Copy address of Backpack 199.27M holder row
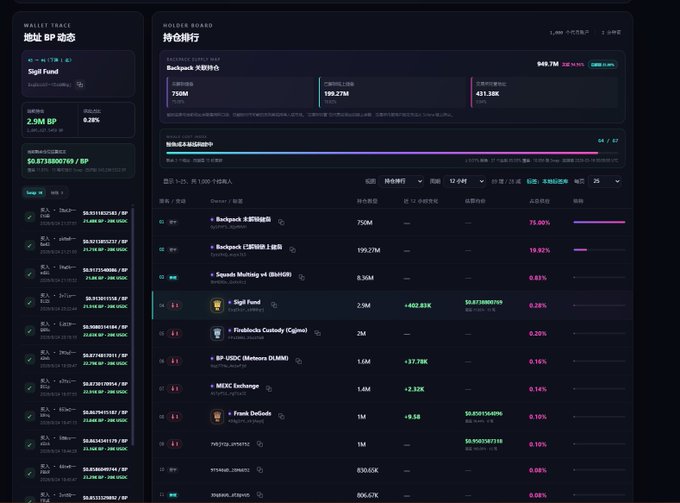 [x=292, y=250]
